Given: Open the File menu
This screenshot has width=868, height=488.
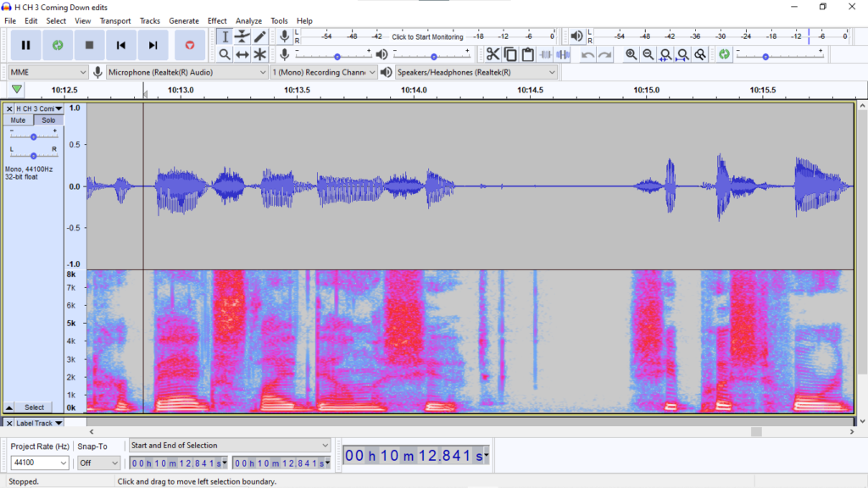Looking at the screenshot, I should coord(10,20).
